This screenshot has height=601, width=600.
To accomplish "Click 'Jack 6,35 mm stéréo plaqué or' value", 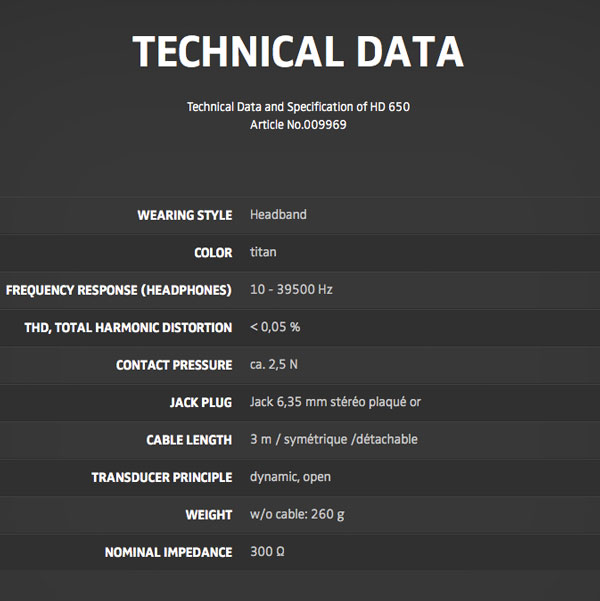I will point(335,402).
